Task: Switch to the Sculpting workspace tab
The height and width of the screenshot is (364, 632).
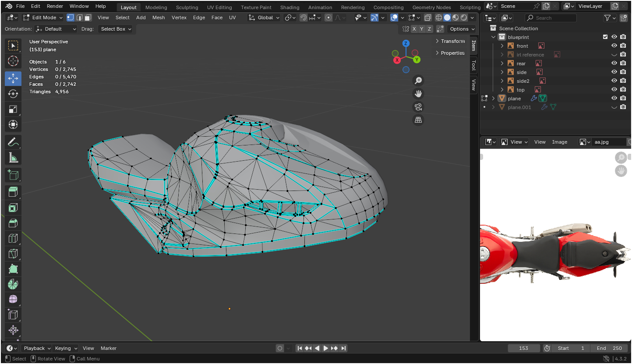Action: [x=187, y=7]
